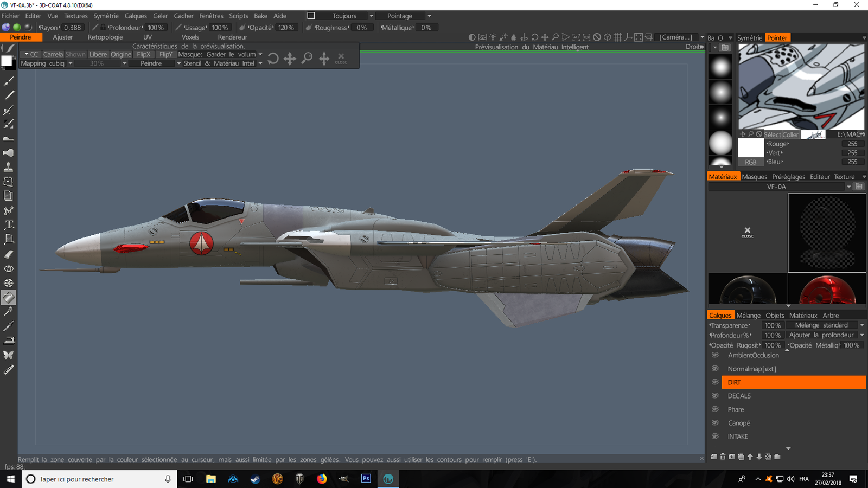This screenshot has height=488, width=868.
Task: Click the Carrela button
Action: [53, 54]
